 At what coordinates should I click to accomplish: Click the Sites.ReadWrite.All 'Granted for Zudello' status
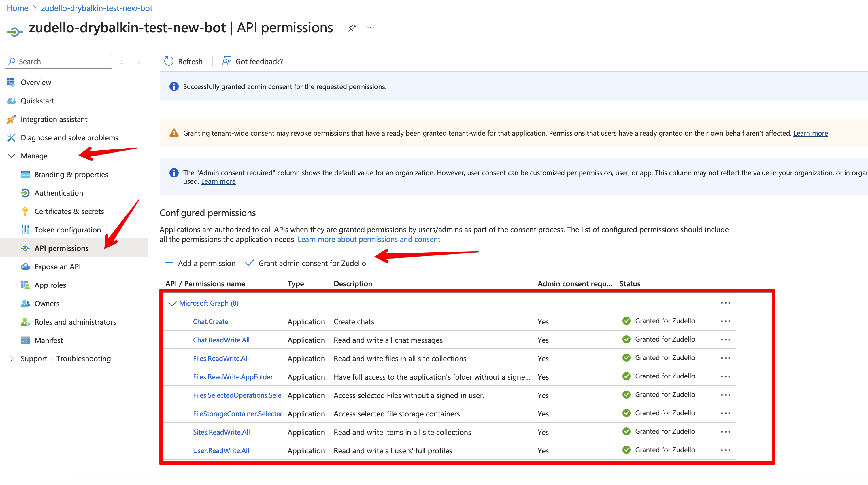[x=665, y=431]
